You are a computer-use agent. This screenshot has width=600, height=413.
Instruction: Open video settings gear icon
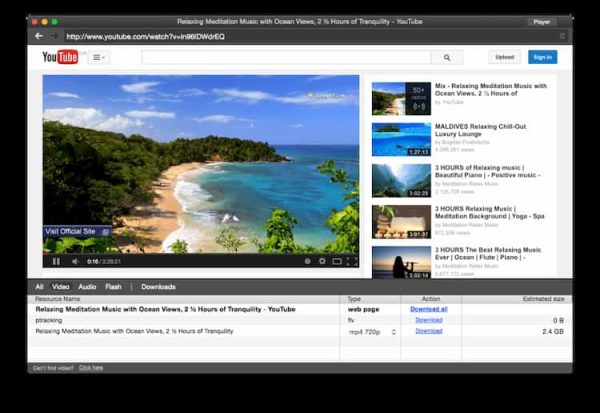322,261
